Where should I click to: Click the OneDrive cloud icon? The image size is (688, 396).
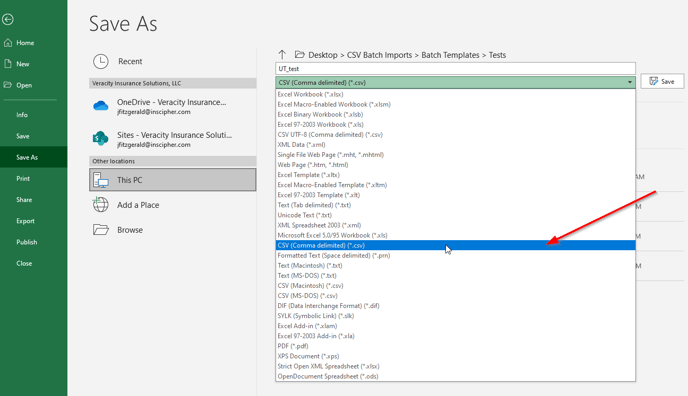click(x=101, y=106)
